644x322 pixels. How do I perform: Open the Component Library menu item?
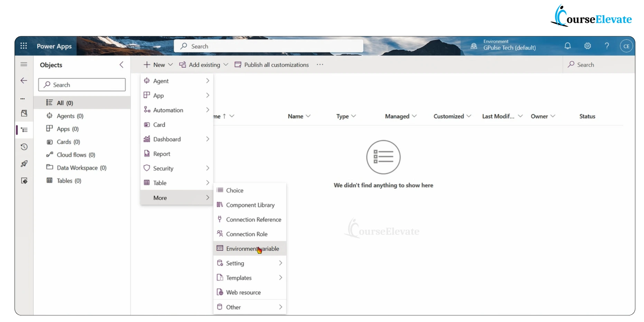coord(250,205)
